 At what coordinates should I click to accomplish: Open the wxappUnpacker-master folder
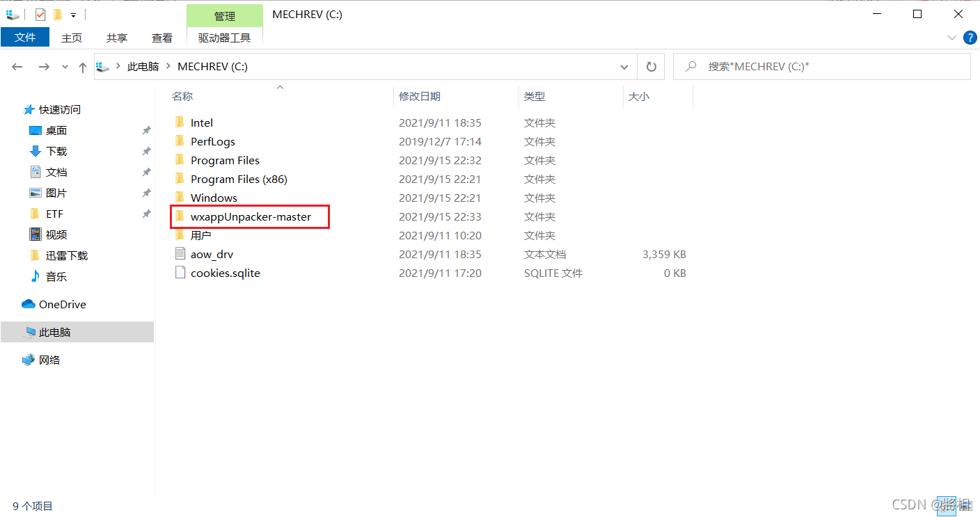pos(251,216)
